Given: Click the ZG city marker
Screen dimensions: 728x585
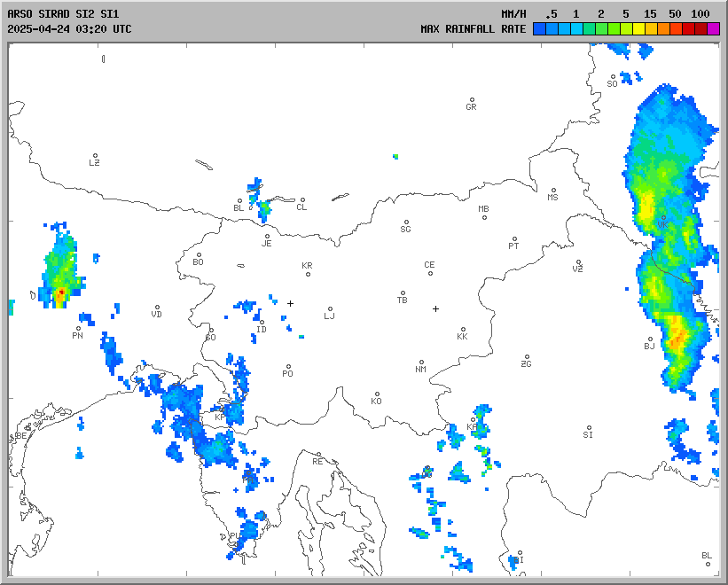Looking at the screenshot, I should [527, 358].
